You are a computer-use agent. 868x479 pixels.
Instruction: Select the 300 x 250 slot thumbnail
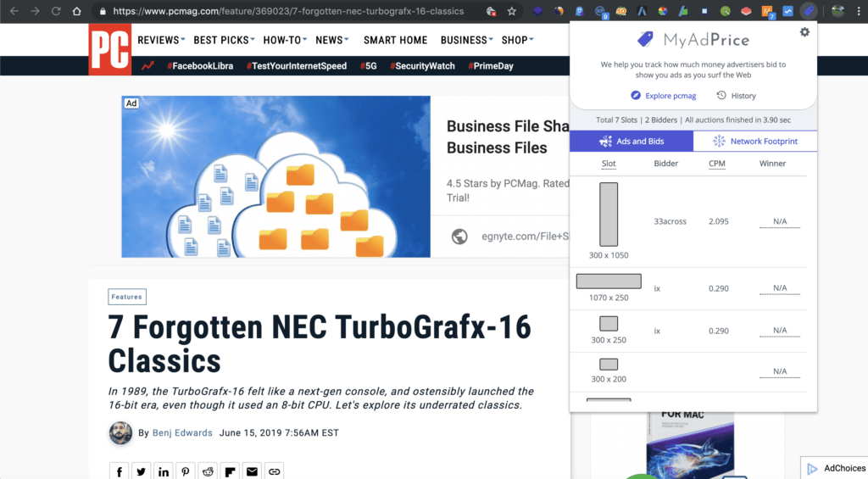(x=609, y=323)
